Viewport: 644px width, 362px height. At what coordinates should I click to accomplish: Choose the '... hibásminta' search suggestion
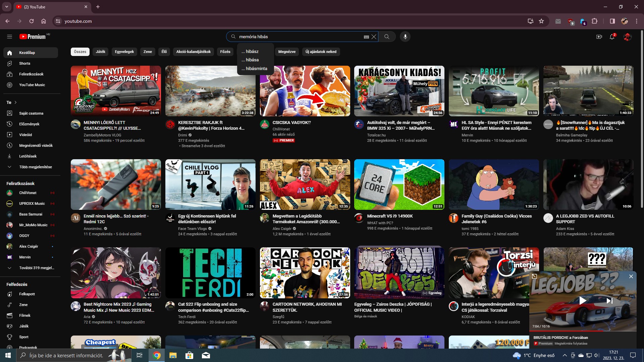pos(256,68)
